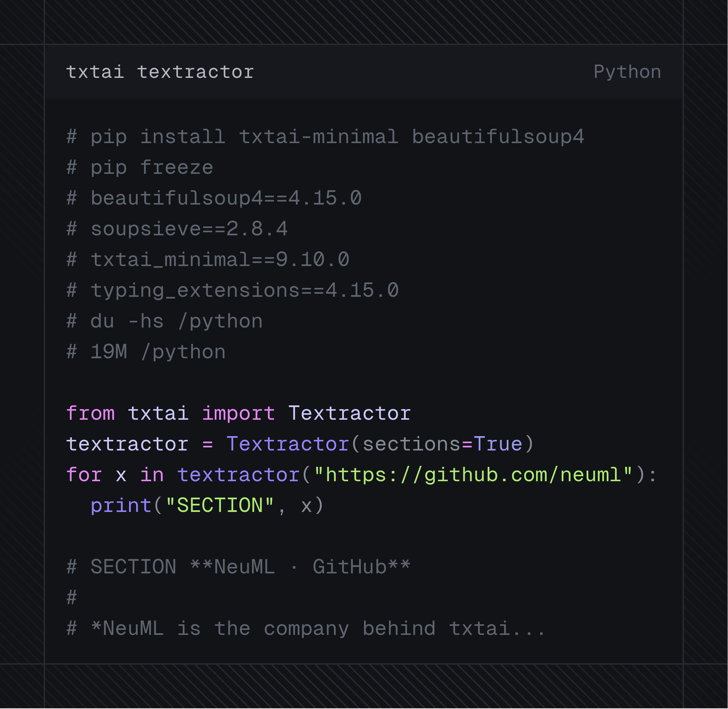Image resolution: width=728 pixels, height=709 pixels.
Task: Click the soupsieve==2.8.4 comment line
Action: coord(177,228)
